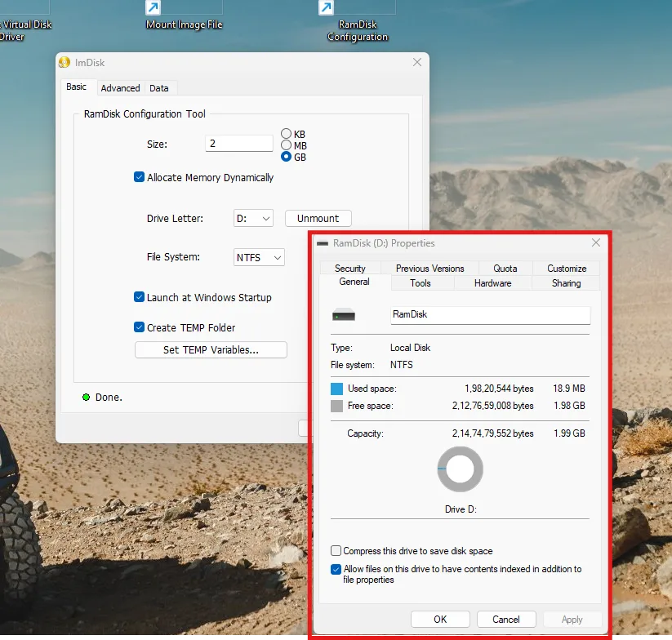
Task: Toggle Allocate Memory Dynamically checkbox
Action: pyautogui.click(x=140, y=177)
